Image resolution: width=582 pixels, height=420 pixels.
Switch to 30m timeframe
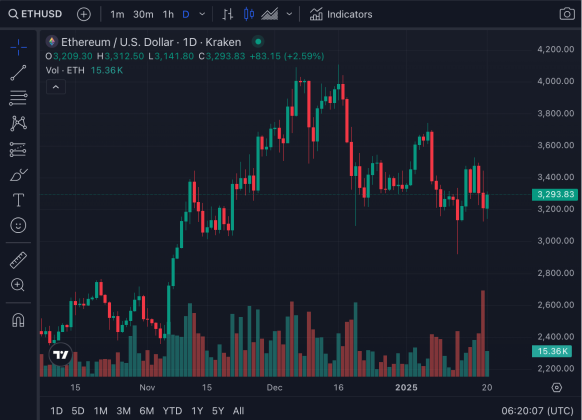[143, 14]
